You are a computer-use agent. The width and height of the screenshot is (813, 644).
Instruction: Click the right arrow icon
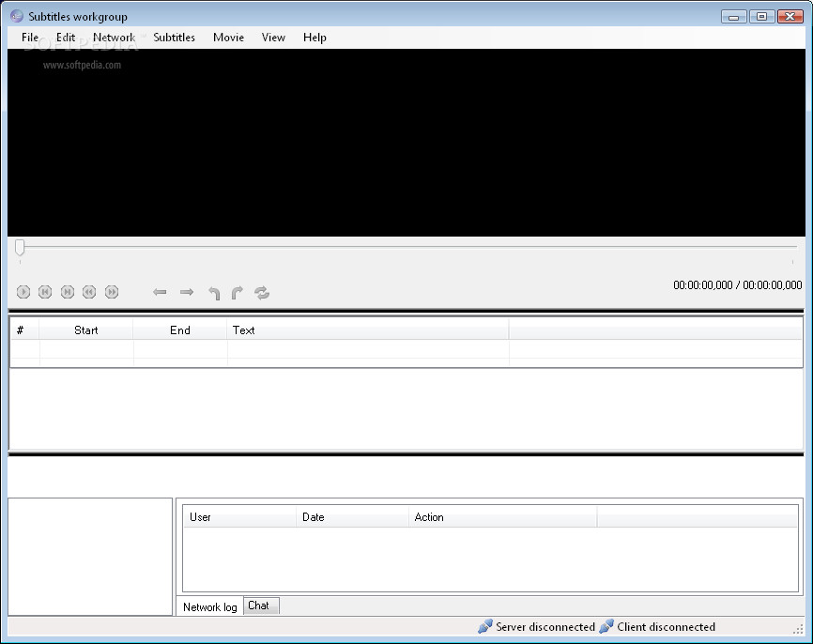pyautogui.click(x=187, y=293)
